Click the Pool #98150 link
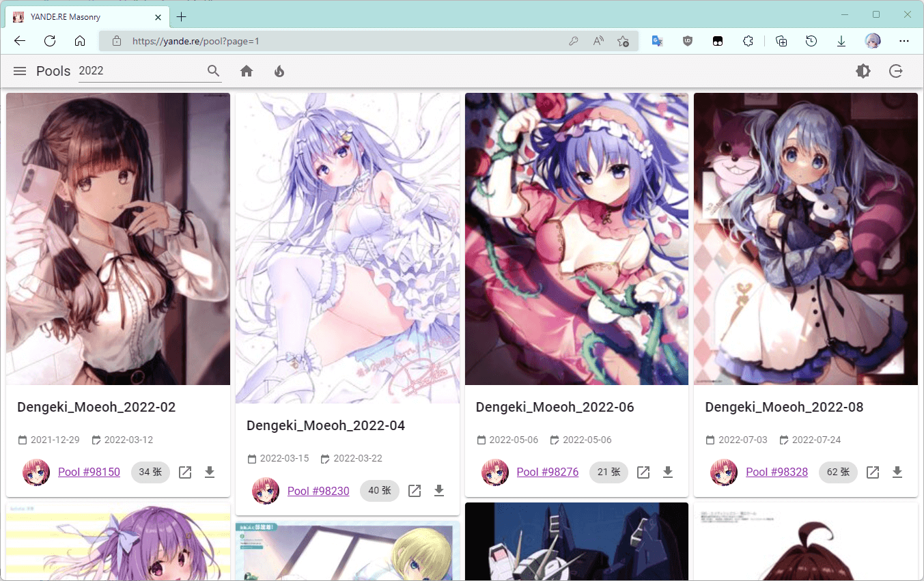 [89, 472]
